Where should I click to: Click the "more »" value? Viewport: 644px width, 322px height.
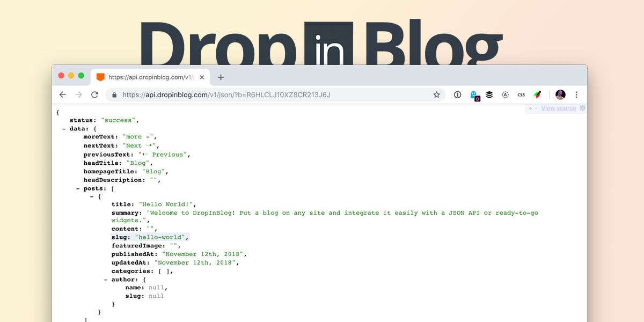coord(140,137)
